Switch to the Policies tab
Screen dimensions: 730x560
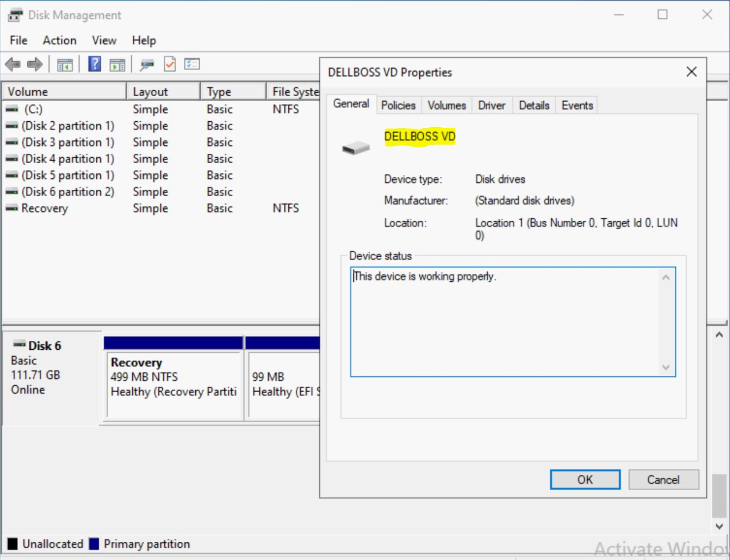pos(398,105)
